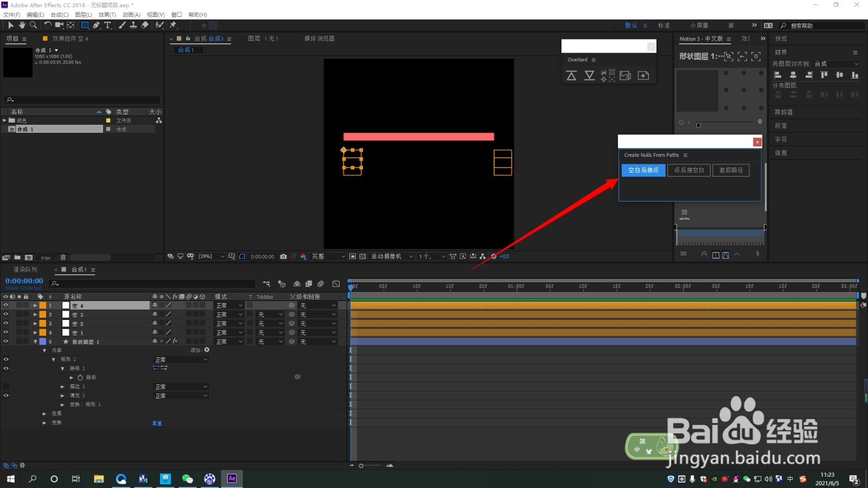Switch to the 渲染队列 tab
868x488 pixels.
pos(25,269)
